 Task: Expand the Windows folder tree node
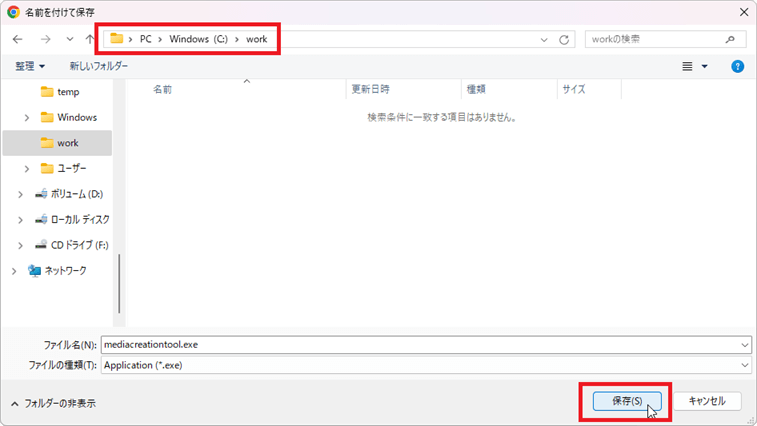click(x=27, y=117)
